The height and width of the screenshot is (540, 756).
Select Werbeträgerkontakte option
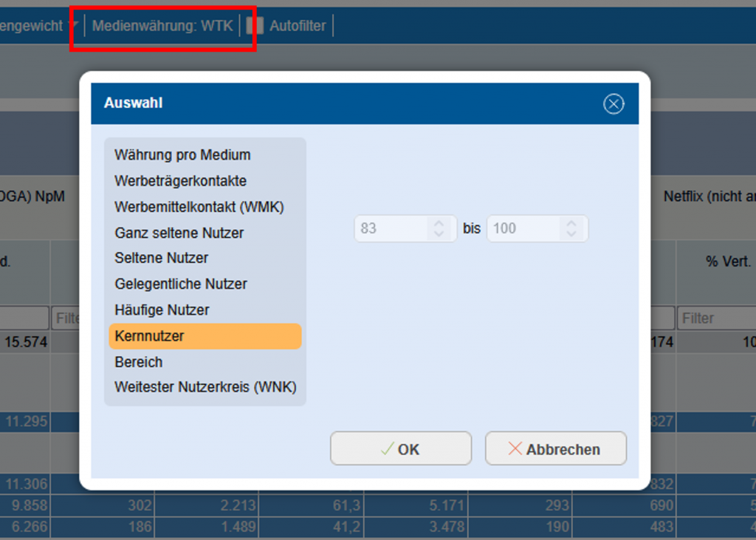coord(180,181)
